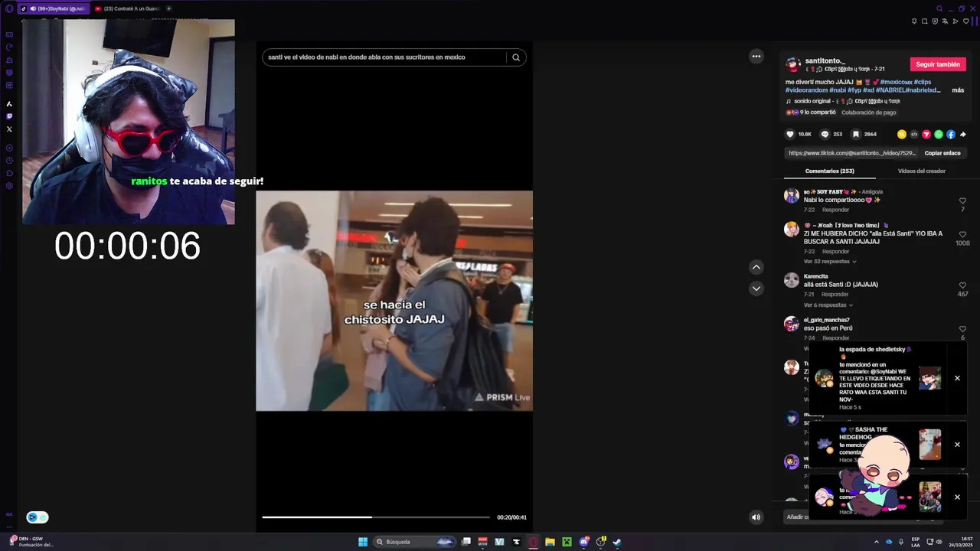
Task: Click the red send-to-friends icon
Action: [x=926, y=134]
